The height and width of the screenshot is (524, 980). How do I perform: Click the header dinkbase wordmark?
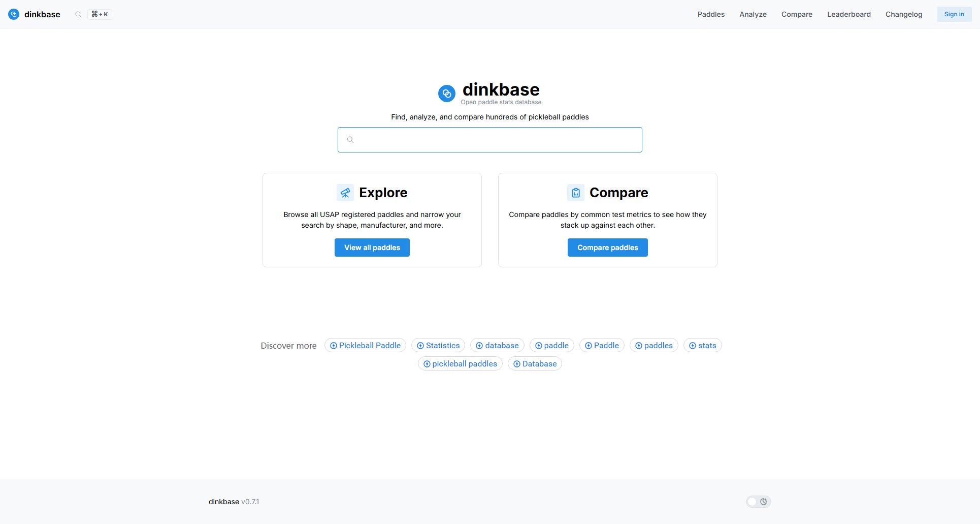[x=42, y=14]
